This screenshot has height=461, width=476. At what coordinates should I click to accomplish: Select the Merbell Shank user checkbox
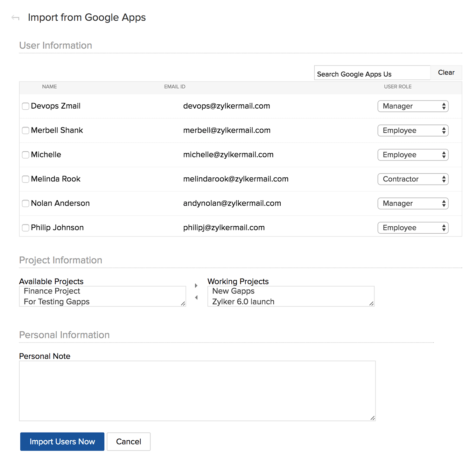point(26,130)
